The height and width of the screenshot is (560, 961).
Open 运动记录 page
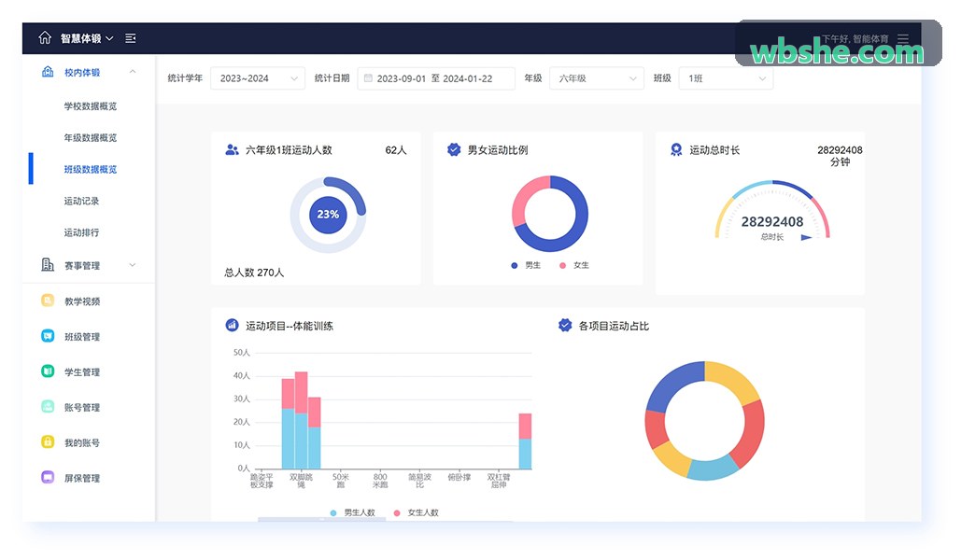click(x=81, y=201)
